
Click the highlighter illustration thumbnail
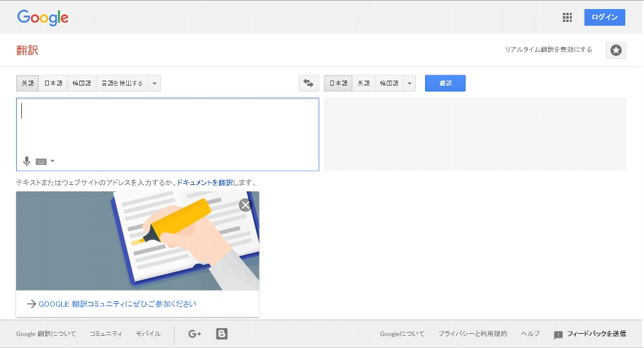coord(138,241)
